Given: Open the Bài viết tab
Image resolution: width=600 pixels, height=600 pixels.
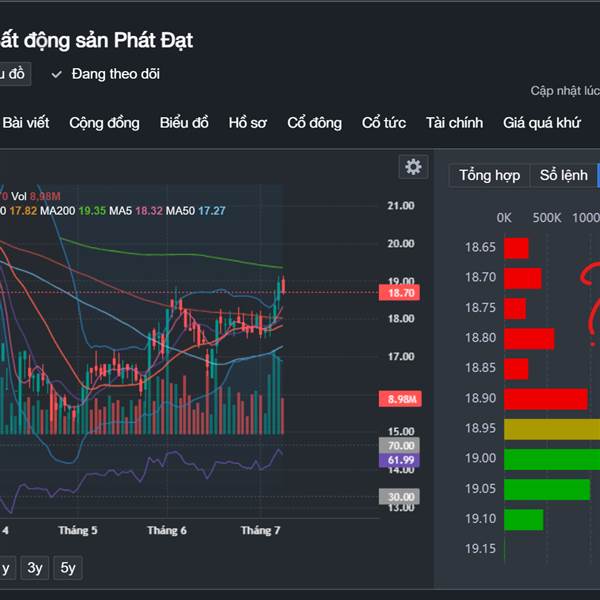Looking at the screenshot, I should pos(26,123).
